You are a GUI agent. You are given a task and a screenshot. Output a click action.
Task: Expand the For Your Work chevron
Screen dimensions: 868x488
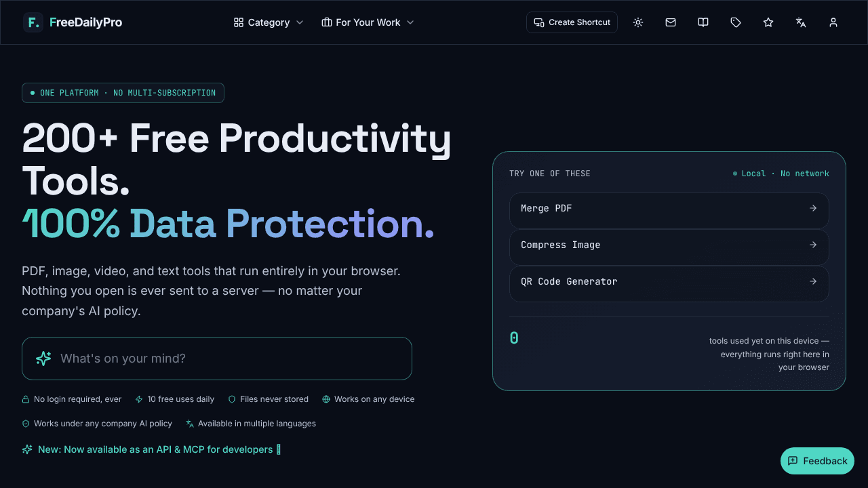pos(410,22)
